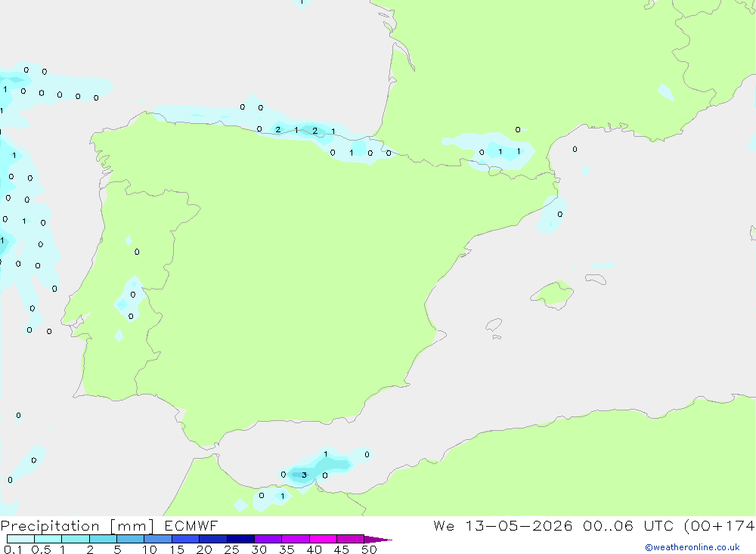This screenshot has height=554, width=756.
Task: Pick the 1–2 mm legend color swatch
Action: click(75, 539)
